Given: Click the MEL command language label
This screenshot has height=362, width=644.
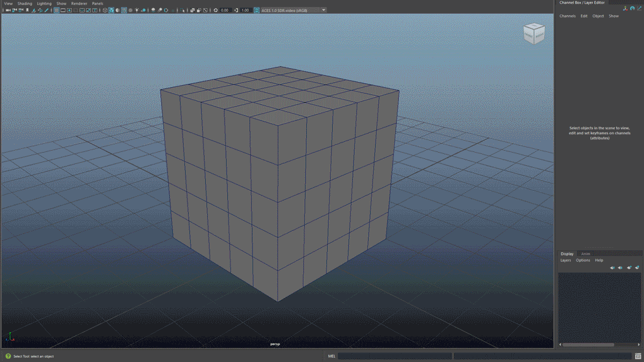Looking at the screenshot, I should (331, 356).
